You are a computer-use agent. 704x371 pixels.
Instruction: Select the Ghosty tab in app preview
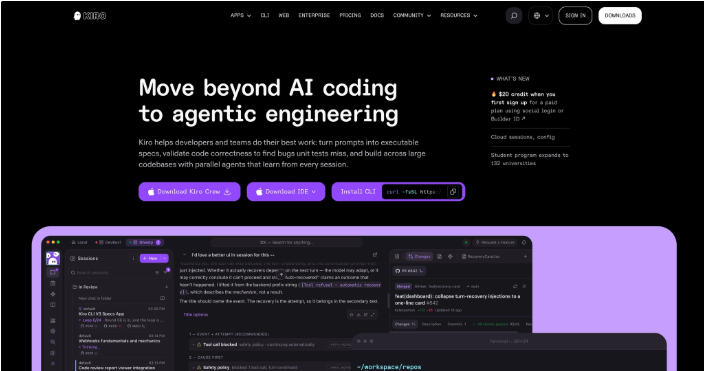(x=145, y=242)
